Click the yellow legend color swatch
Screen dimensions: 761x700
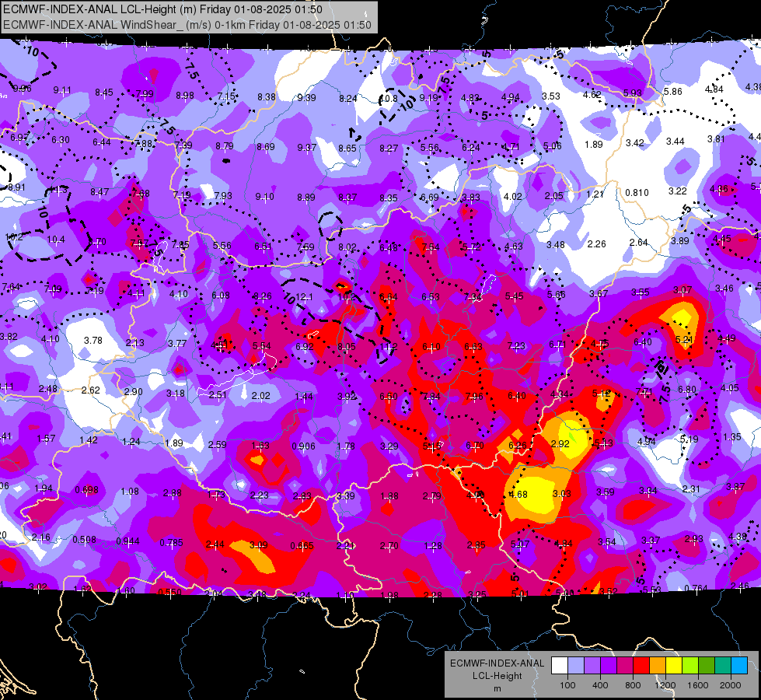tap(674, 666)
